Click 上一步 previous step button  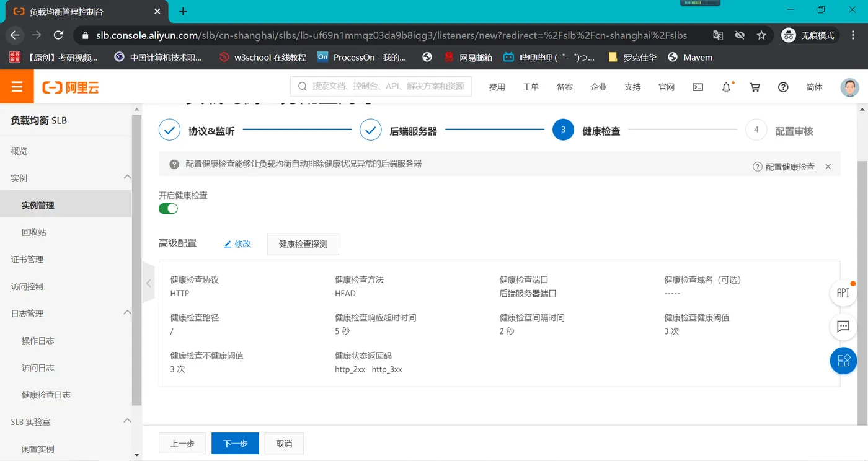(x=183, y=444)
